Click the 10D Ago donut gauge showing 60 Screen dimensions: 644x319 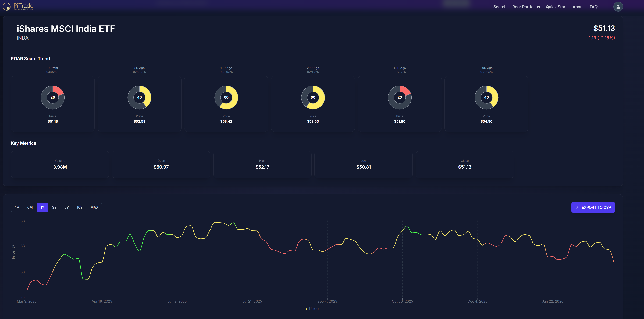226,97
